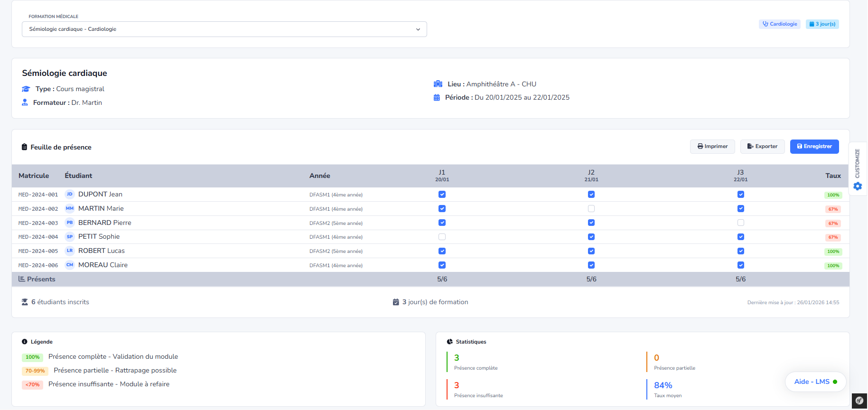
Task: Uncheck J1 attendance for DUPONT Jean
Action: point(442,194)
